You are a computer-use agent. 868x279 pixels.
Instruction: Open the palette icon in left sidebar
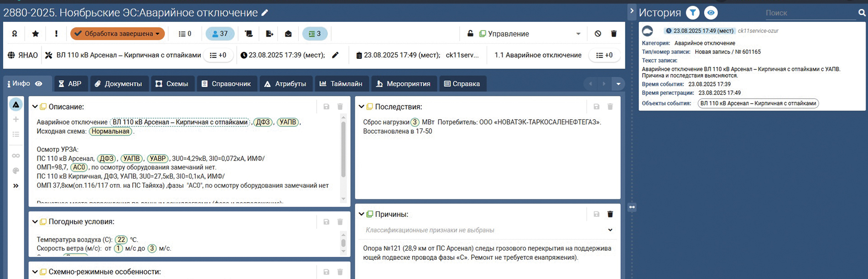(16, 171)
